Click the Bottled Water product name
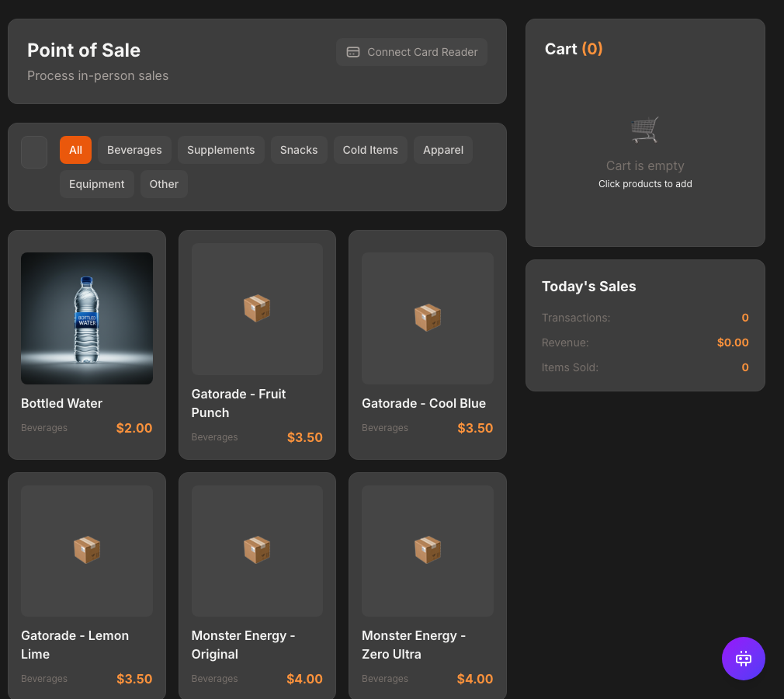This screenshot has height=699, width=784. point(61,403)
